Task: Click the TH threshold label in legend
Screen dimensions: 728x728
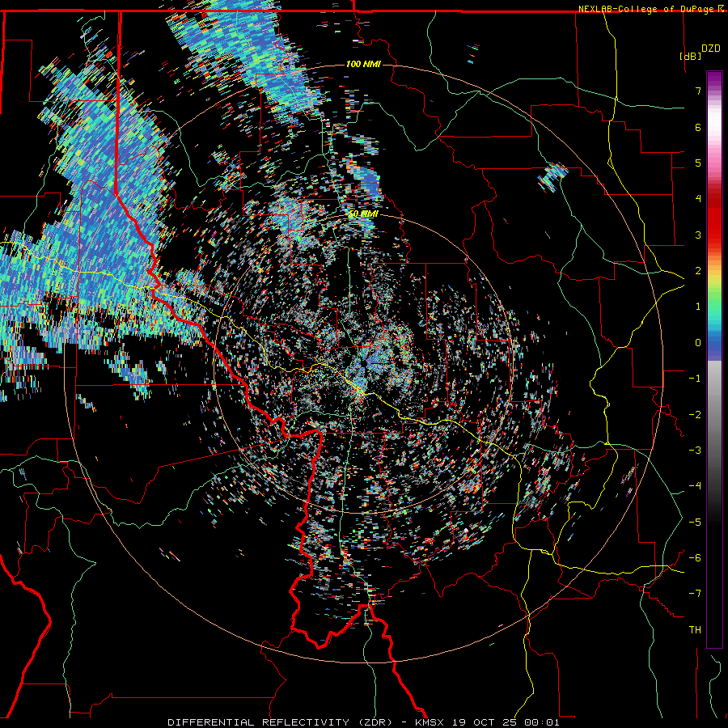Action: (x=695, y=630)
